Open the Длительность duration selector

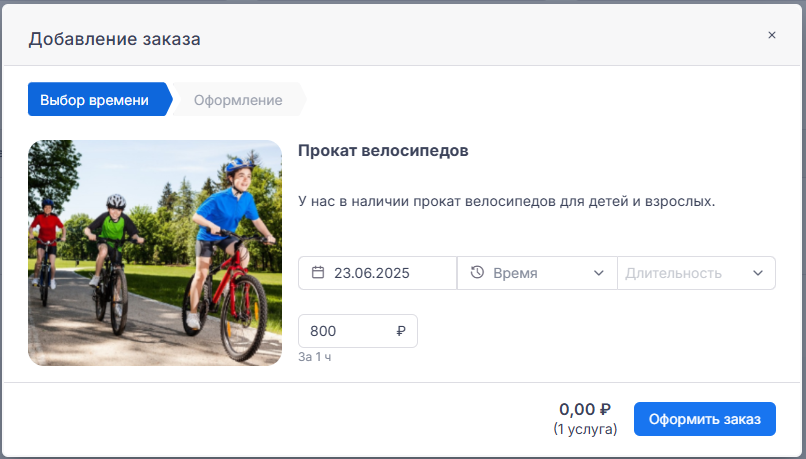[x=697, y=273]
